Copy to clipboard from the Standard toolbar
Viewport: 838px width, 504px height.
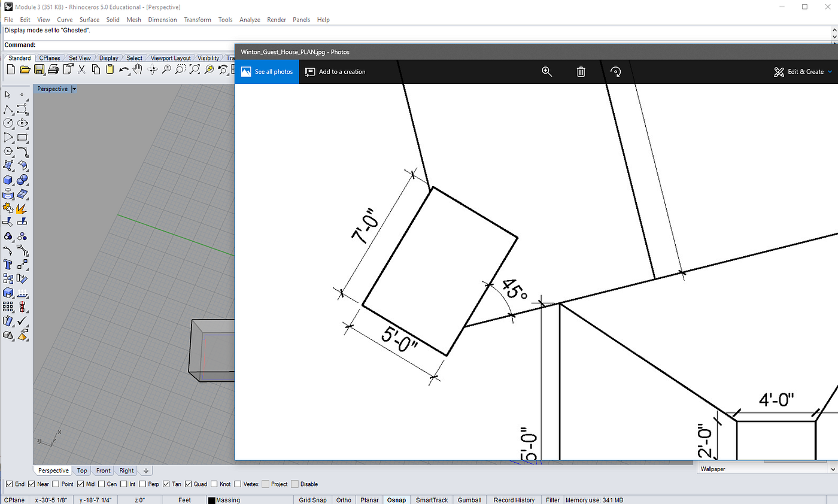pos(96,69)
